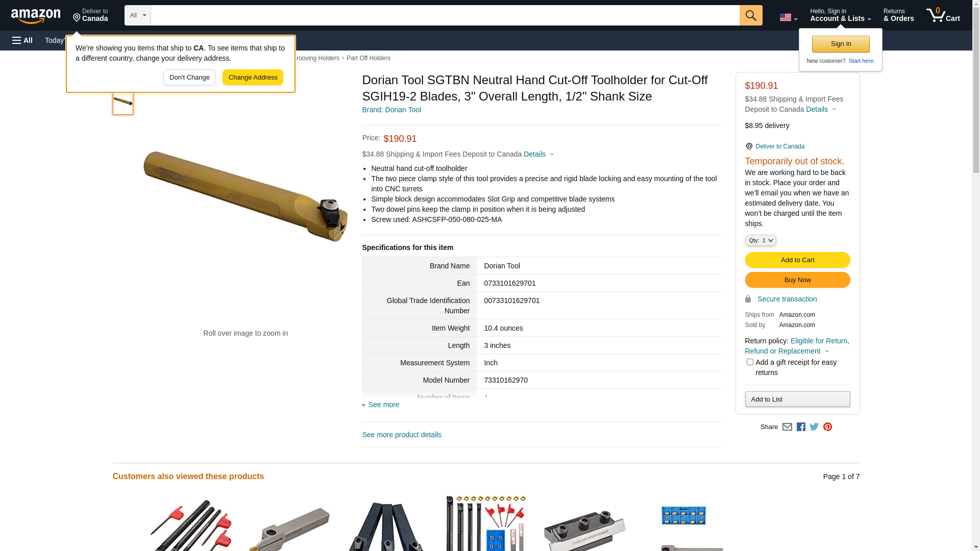Share via email envelope icon

pyautogui.click(x=787, y=427)
